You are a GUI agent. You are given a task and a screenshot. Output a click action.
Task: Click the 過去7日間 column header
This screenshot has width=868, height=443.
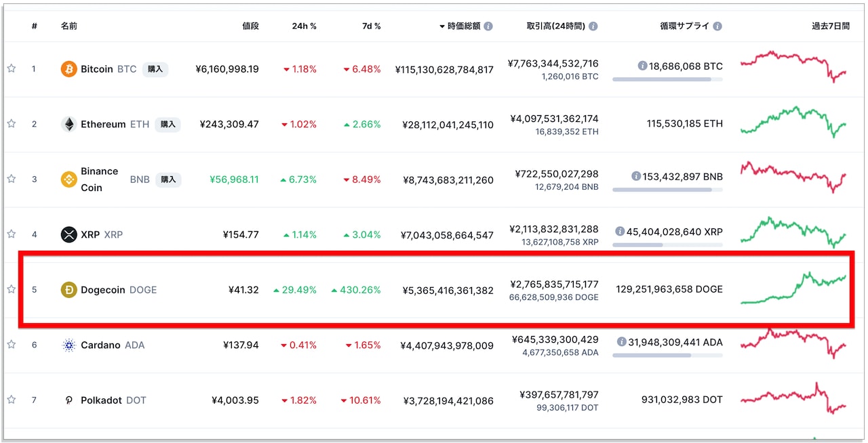point(831,26)
